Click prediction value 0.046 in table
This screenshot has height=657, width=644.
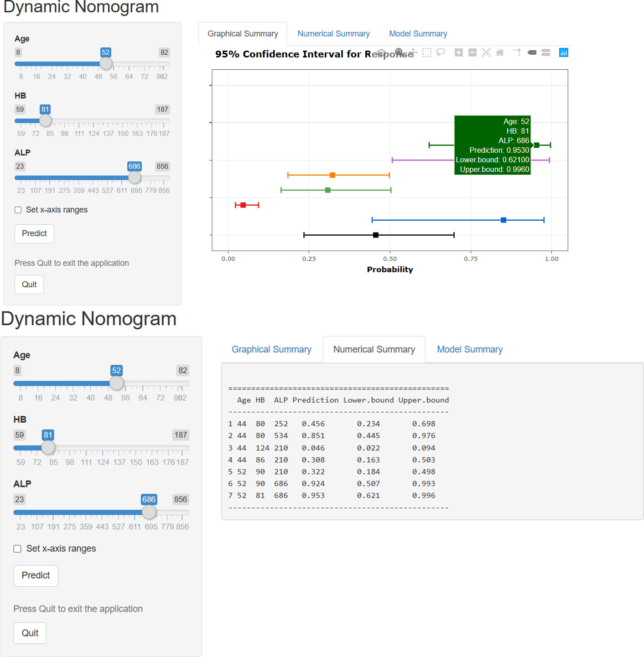coord(313,448)
